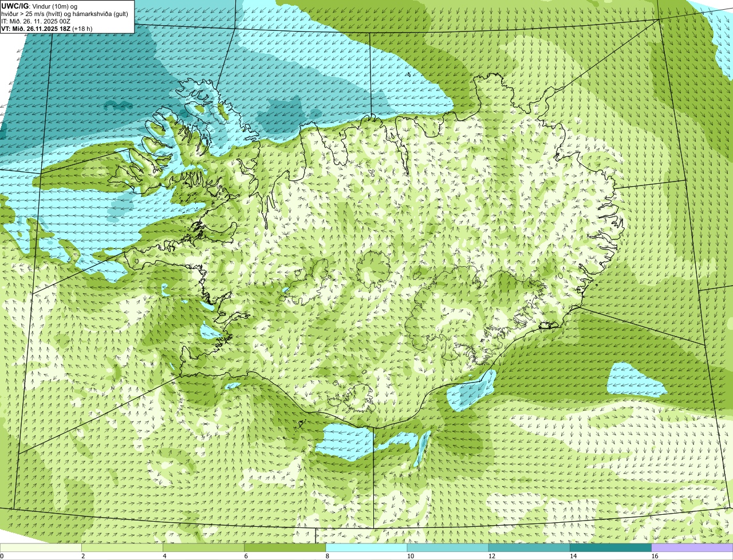Image resolution: width=733 pixels, height=560 pixels.
Task: Click the darker green 6–8 legend swatch
Action: tap(285, 548)
